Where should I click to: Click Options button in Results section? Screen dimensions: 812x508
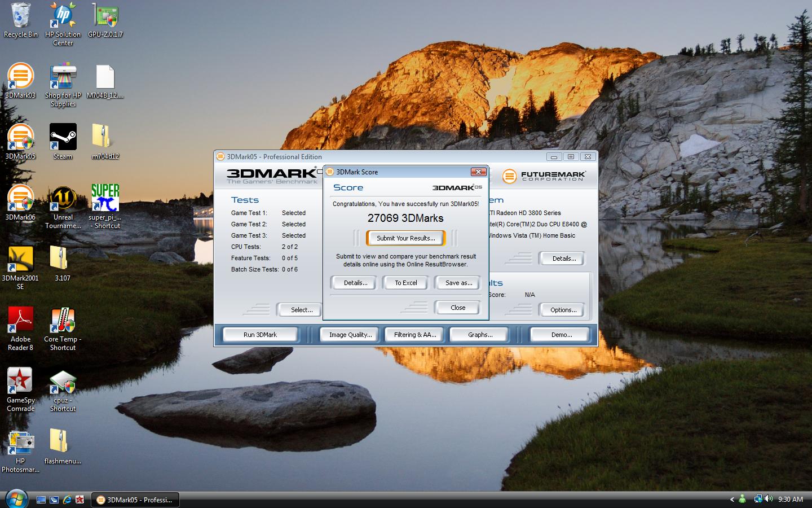[x=563, y=310]
